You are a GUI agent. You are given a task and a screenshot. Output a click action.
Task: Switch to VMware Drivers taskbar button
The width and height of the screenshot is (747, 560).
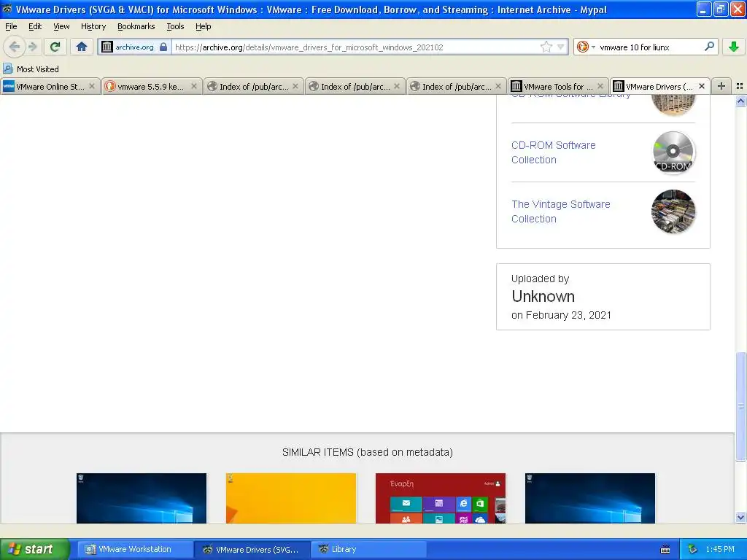coord(252,549)
